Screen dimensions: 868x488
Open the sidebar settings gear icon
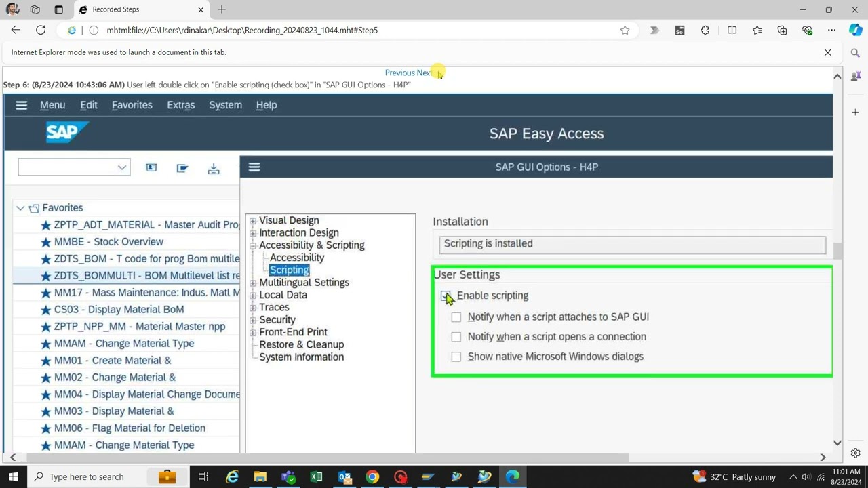click(x=855, y=453)
